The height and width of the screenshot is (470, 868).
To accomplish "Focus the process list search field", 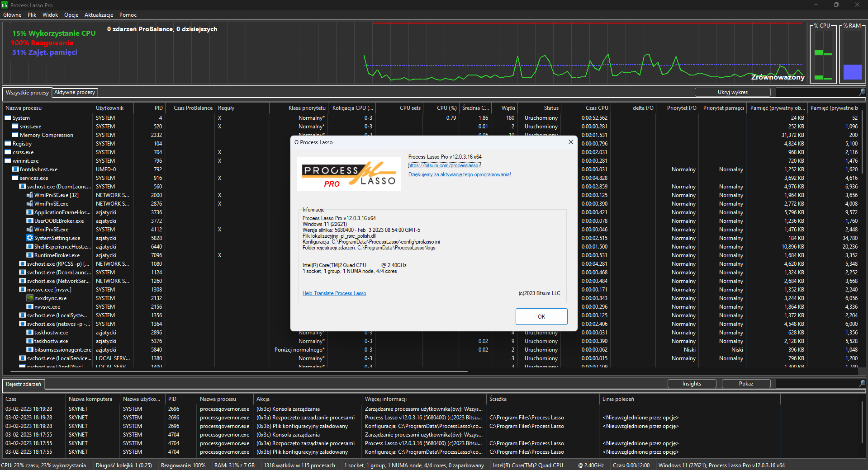I will coord(817,92).
